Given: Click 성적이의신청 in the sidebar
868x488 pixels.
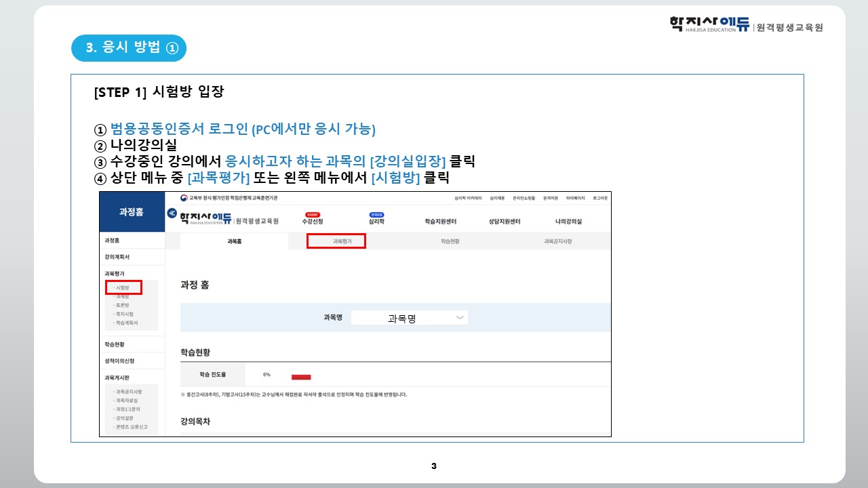Looking at the screenshot, I should pyautogui.click(x=119, y=361).
